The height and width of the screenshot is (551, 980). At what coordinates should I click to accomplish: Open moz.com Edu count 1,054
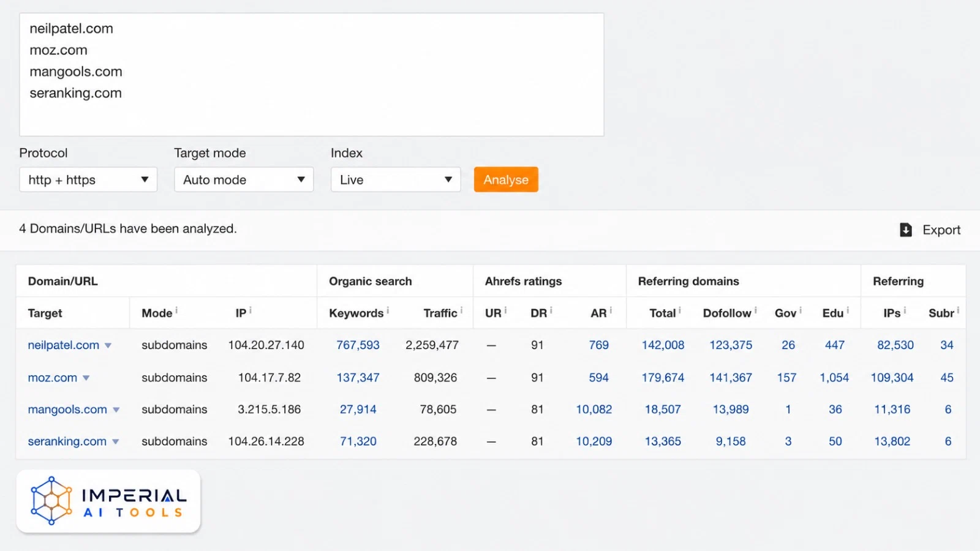tap(834, 377)
